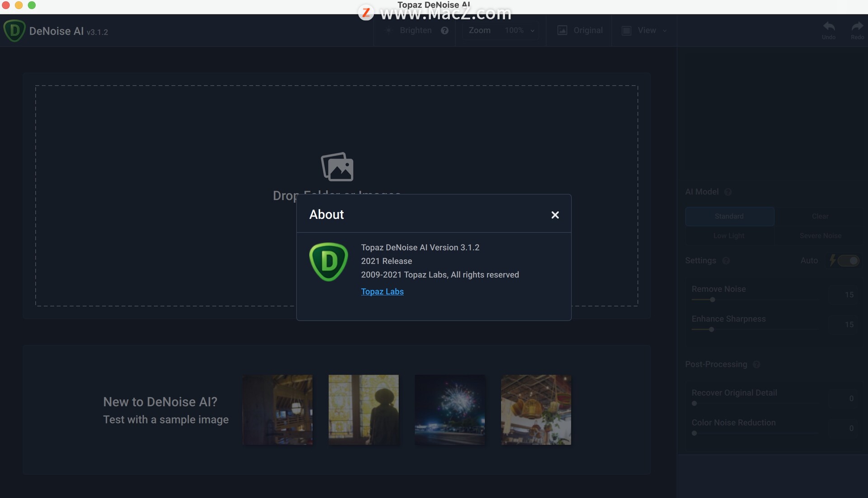Open the wooden interior sample image
Screen dimensions: 868x498
pyautogui.click(x=277, y=409)
